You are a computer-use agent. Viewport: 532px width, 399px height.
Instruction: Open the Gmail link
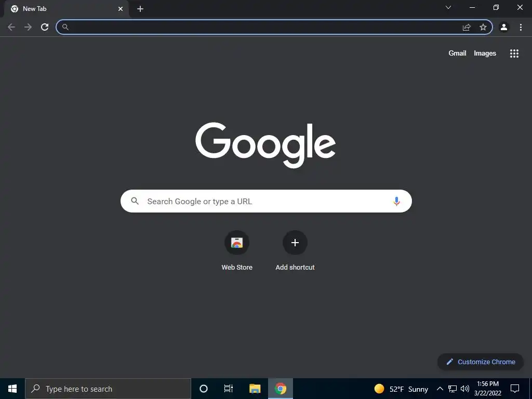457,54
